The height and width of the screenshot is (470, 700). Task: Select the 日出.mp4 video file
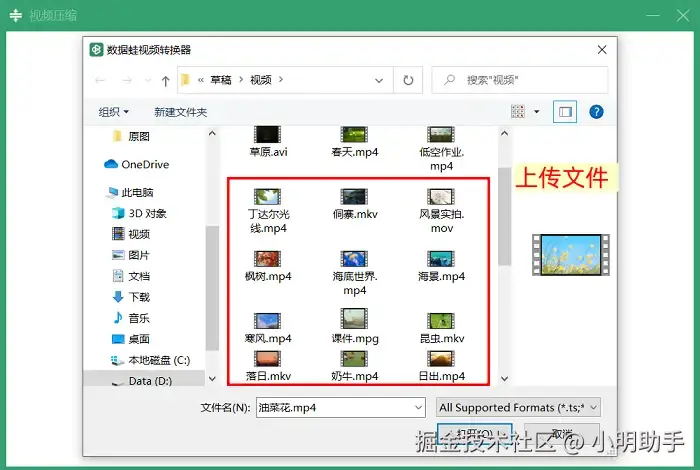click(x=441, y=366)
